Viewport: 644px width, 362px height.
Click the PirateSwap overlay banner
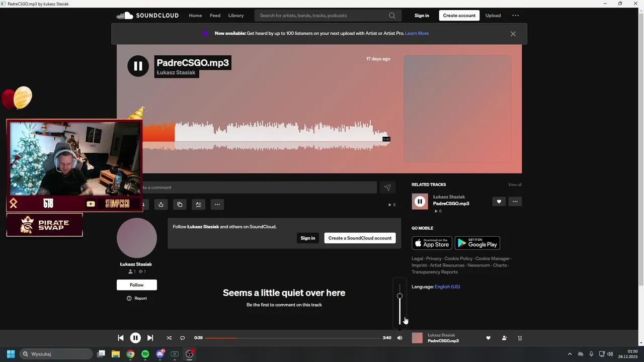click(x=44, y=225)
